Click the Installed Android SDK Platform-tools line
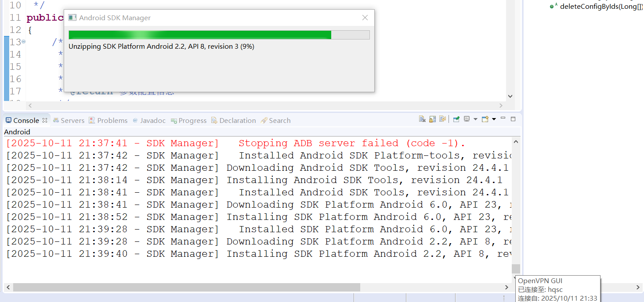This screenshot has height=302, width=644. pyautogui.click(x=258, y=155)
